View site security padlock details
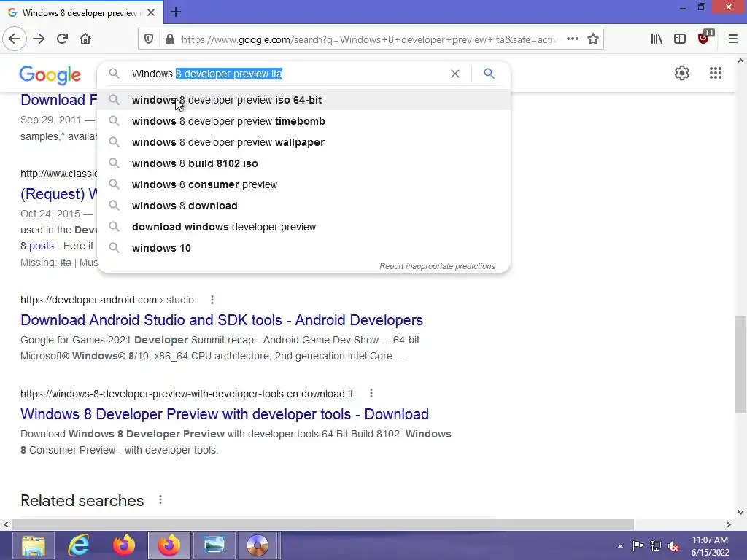 click(169, 39)
